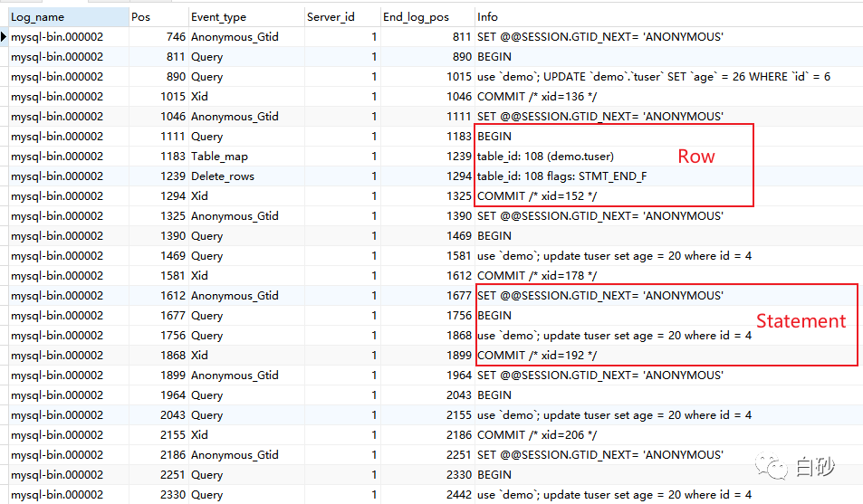Click the Anonymous_Gtid cell at Pos 1899
This screenshot has height=504, width=863.
pos(246,376)
